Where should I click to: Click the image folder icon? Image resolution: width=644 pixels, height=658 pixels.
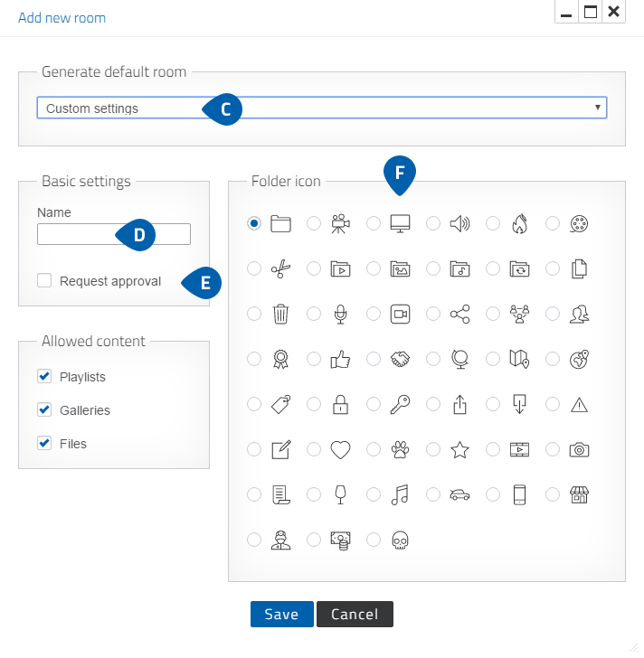tap(400, 269)
